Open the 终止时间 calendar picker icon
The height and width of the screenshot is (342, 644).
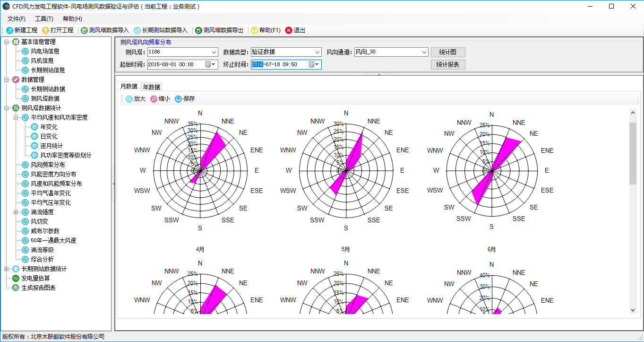pyautogui.click(x=314, y=64)
